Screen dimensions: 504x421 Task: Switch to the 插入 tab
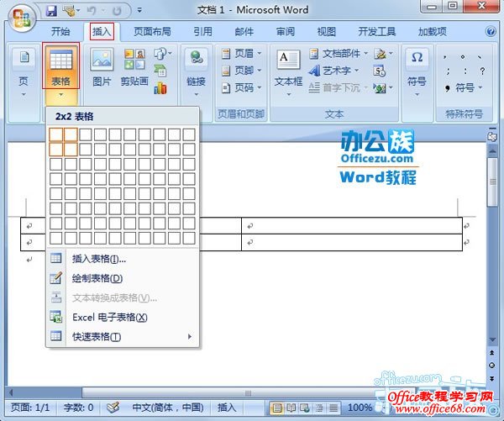click(x=102, y=32)
